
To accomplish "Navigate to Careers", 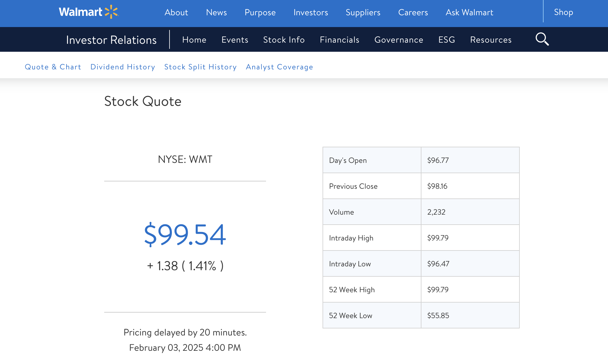I will pos(413,12).
